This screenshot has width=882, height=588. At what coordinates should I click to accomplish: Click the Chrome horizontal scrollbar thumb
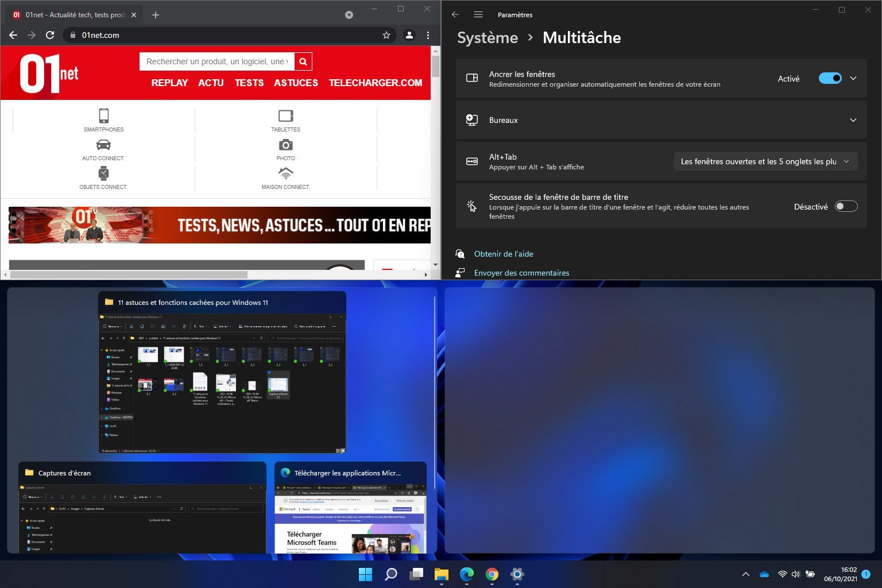pos(129,275)
